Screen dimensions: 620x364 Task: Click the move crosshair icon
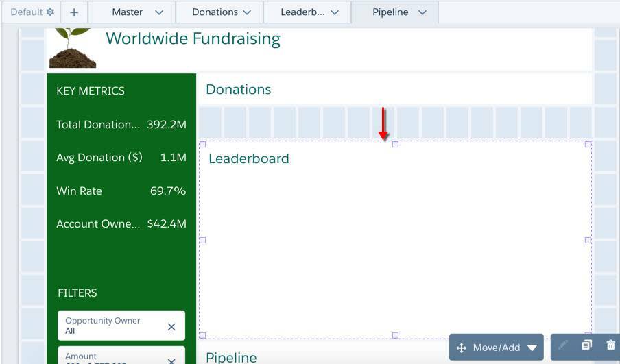462,348
